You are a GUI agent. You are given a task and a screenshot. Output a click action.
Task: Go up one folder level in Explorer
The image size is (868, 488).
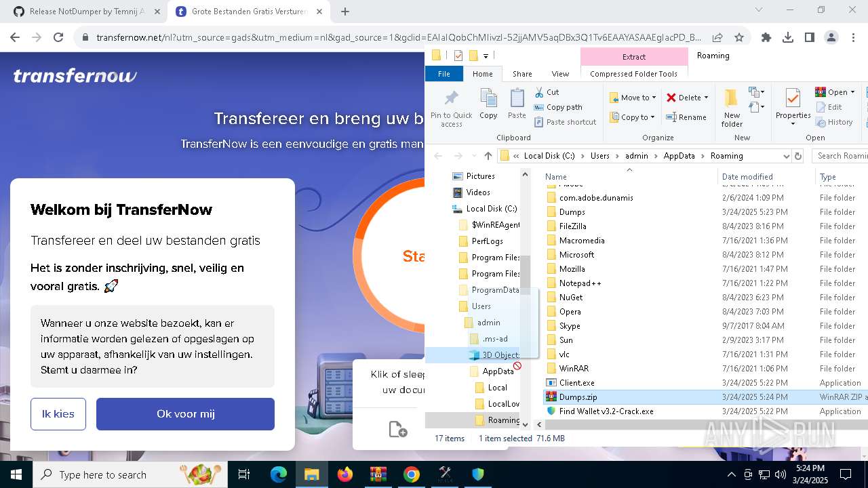[x=488, y=156]
